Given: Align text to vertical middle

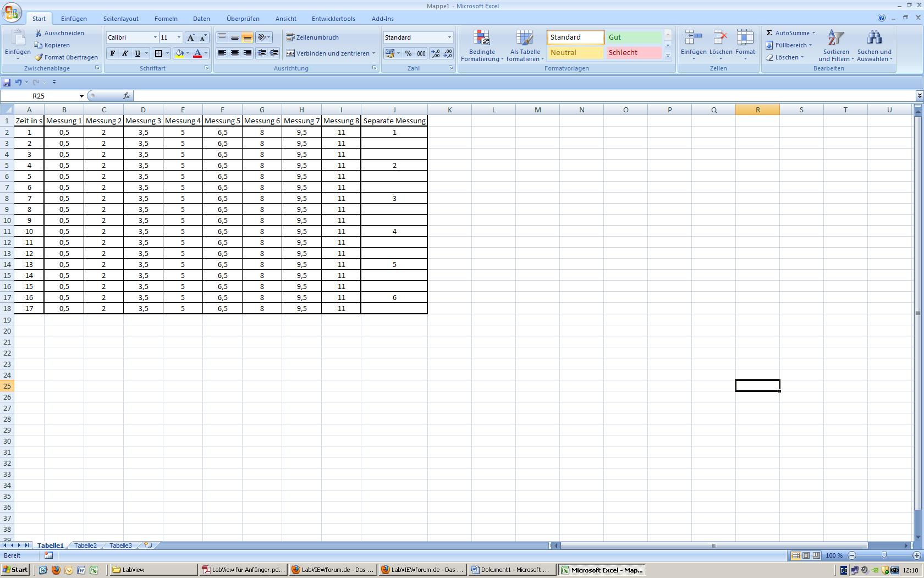Looking at the screenshot, I should 235,37.
